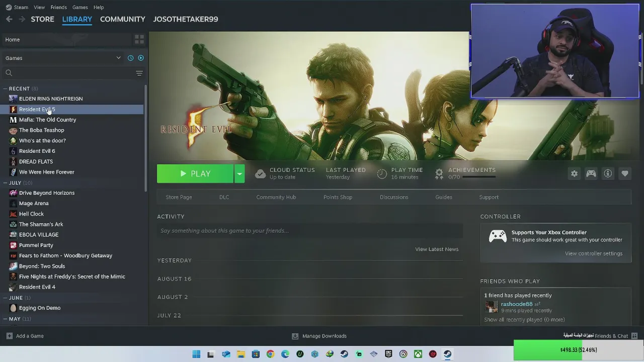Click View Latest News
This screenshot has height=362, width=644.
[x=436, y=249]
